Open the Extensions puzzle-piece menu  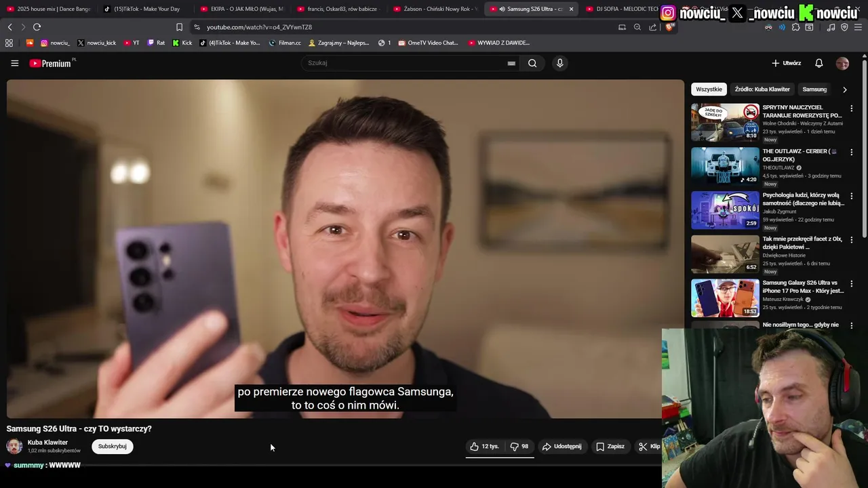796,27
